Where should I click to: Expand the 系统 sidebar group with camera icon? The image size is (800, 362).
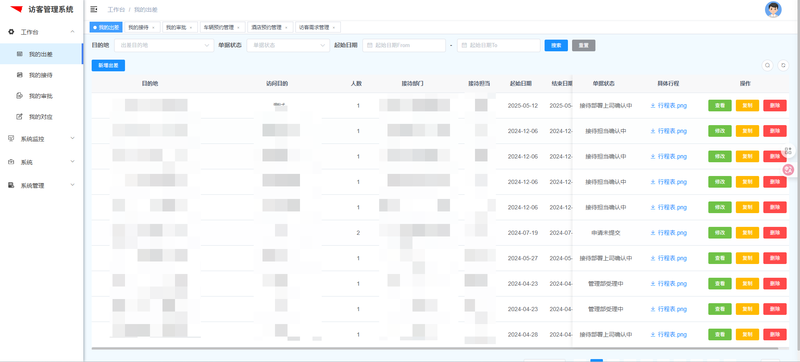(42, 162)
